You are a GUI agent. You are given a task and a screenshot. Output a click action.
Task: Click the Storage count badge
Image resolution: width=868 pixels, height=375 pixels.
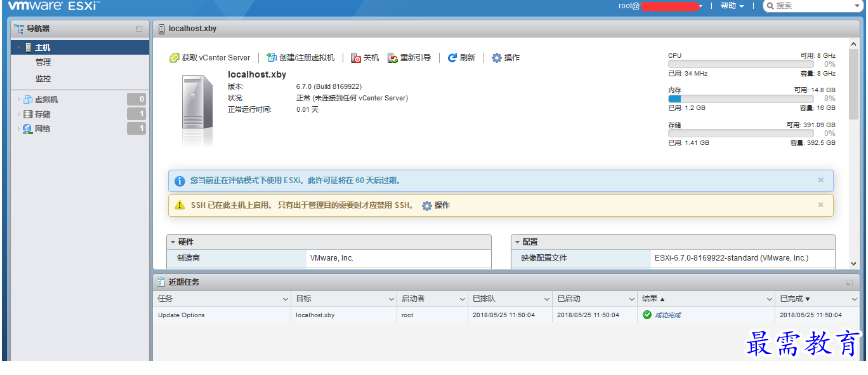tap(136, 114)
